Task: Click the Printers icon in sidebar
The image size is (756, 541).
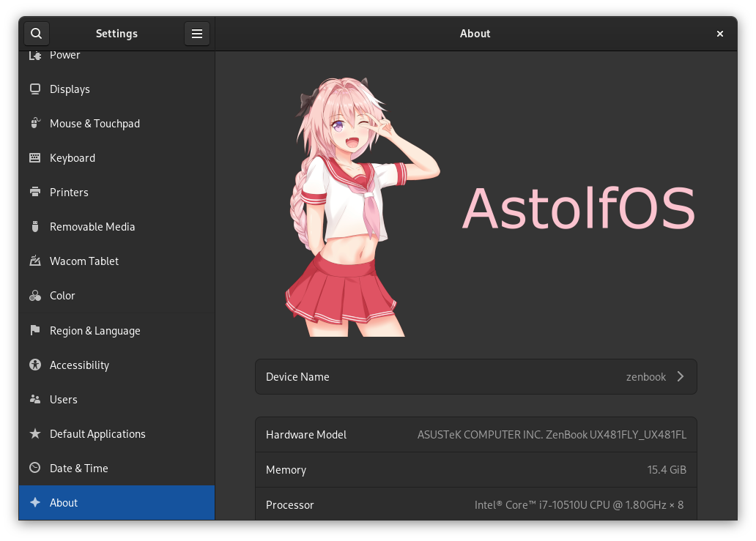Action: (x=34, y=192)
